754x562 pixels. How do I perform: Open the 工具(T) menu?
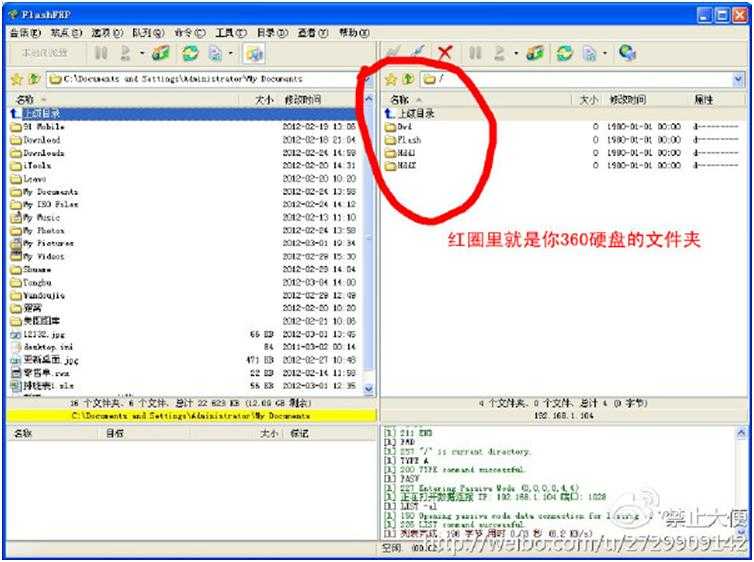[x=231, y=33]
